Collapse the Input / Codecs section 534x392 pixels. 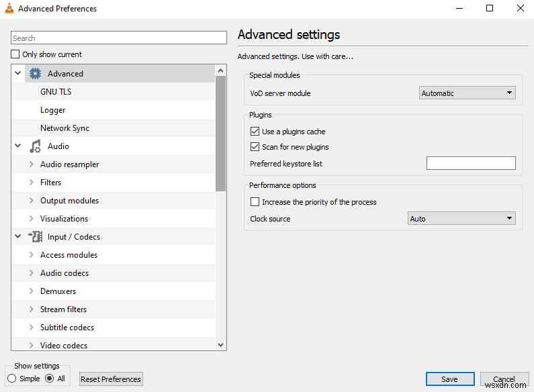(x=17, y=237)
